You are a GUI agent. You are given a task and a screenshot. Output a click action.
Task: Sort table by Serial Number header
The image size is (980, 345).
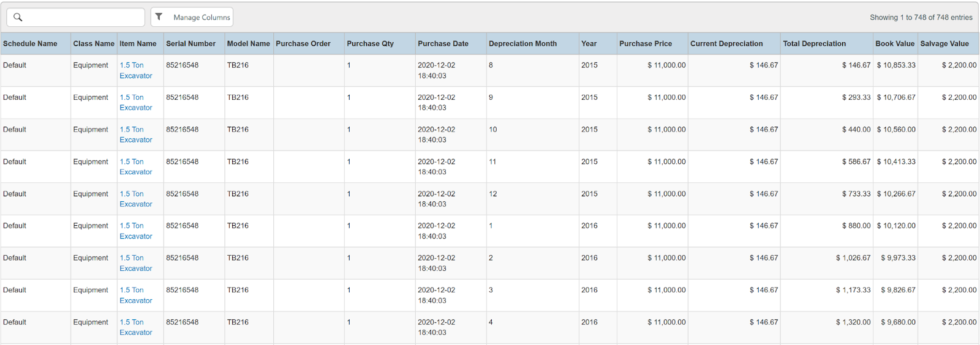[x=190, y=43]
